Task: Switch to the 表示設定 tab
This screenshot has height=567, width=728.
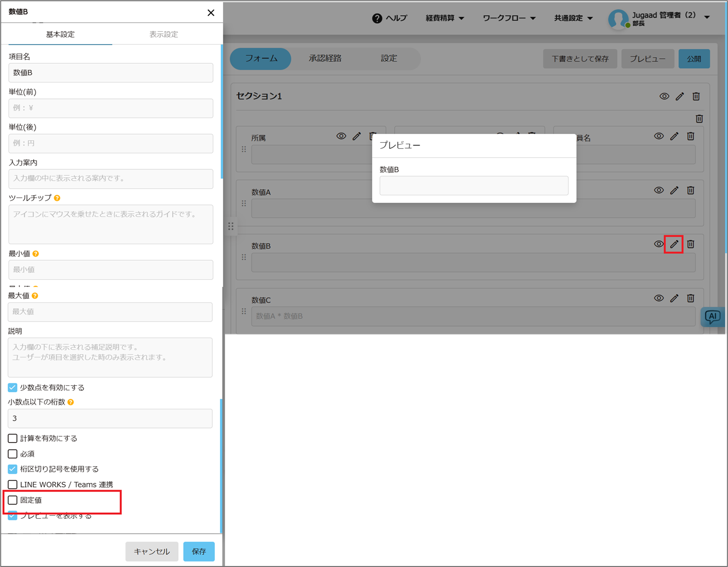Action: [x=164, y=35]
